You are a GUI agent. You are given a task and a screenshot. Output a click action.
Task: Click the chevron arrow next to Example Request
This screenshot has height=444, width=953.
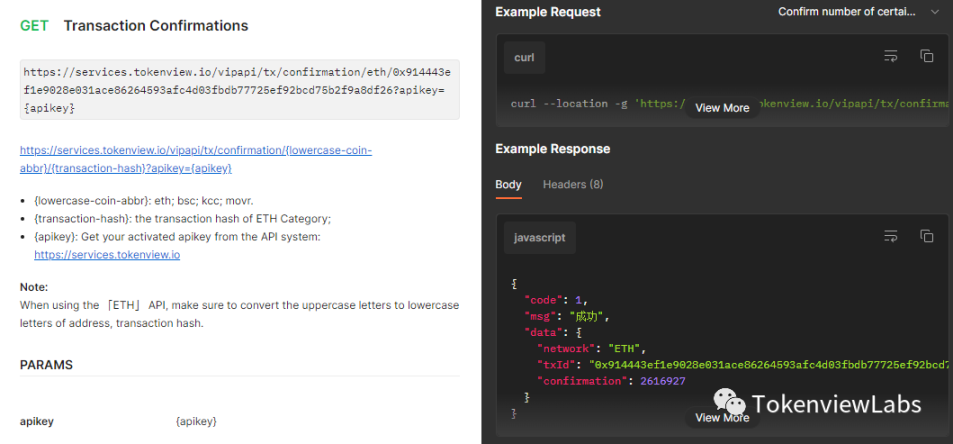tap(935, 12)
